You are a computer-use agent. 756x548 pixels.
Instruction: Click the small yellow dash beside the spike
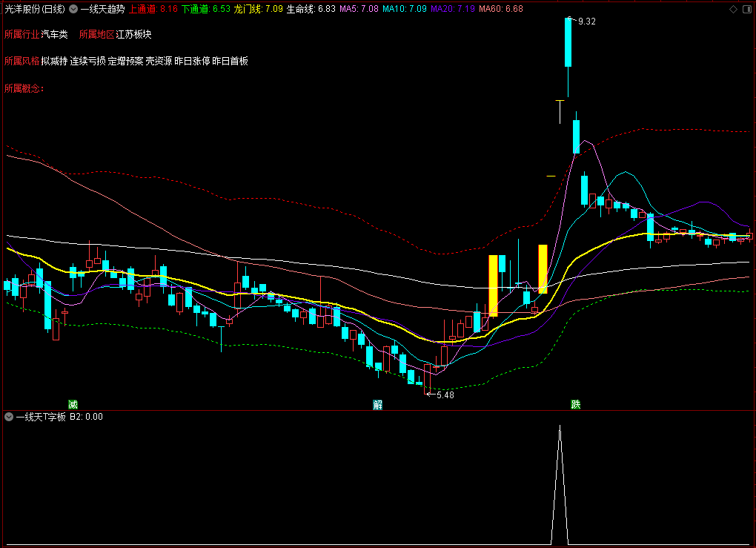[x=551, y=176]
